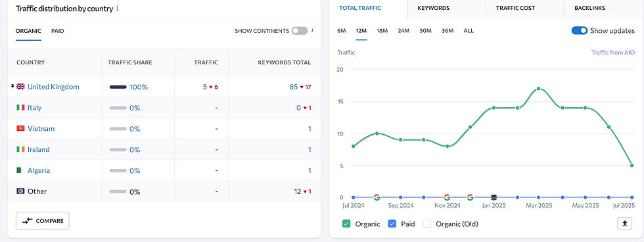Uncheck the Paid checkbox
This screenshot has height=242, width=644.
click(392, 224)
